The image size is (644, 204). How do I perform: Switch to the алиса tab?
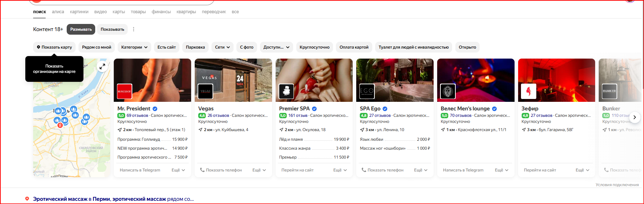coord(58,12)
